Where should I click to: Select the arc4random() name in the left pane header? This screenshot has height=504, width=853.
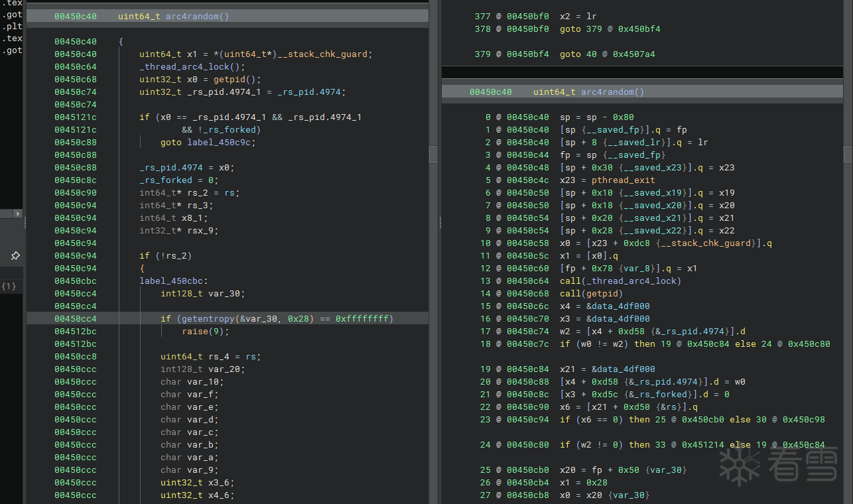(197, 16)
